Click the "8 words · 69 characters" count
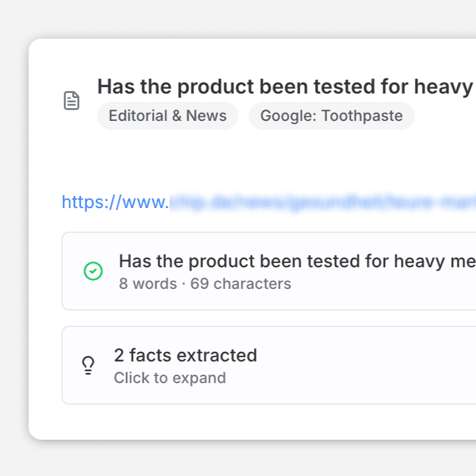This screenshot has width=476, height=476. [x=205, y=284]
